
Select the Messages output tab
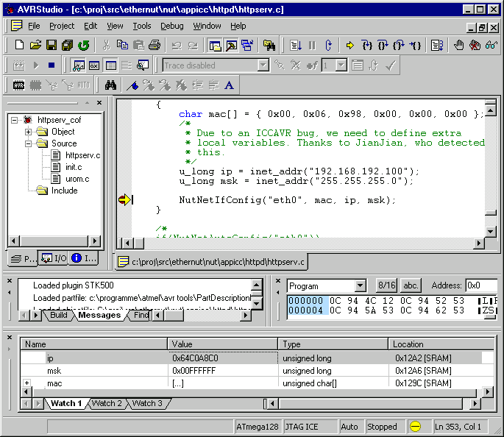tap(99, 315)
